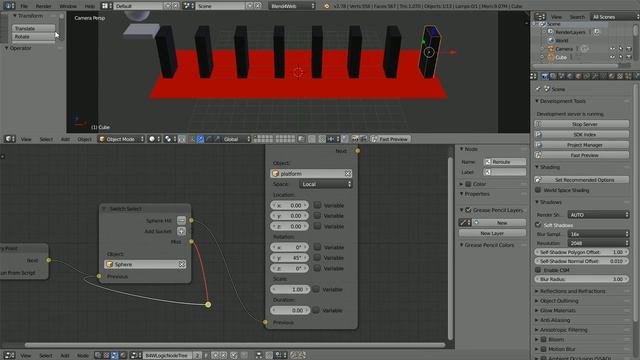The width and height of the screenshot is (640, 360).
Task: Open the Object properties tab
Action: point(578,76)
